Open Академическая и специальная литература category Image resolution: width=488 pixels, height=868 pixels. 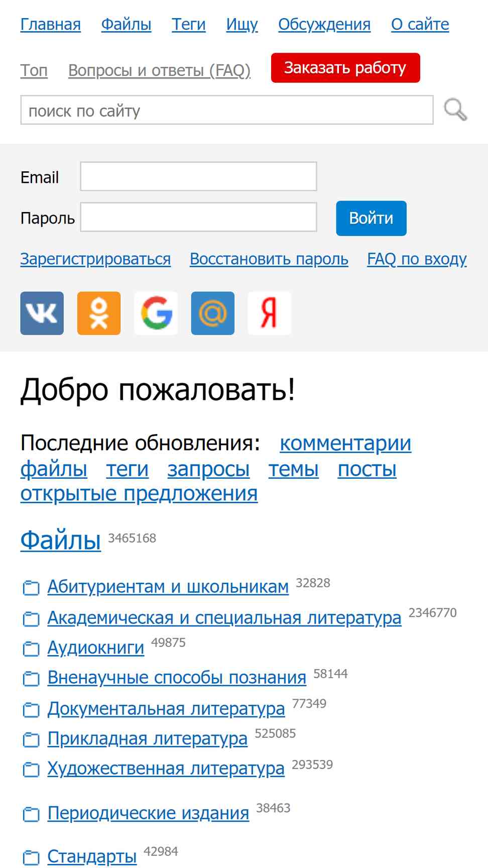(224, 618)
